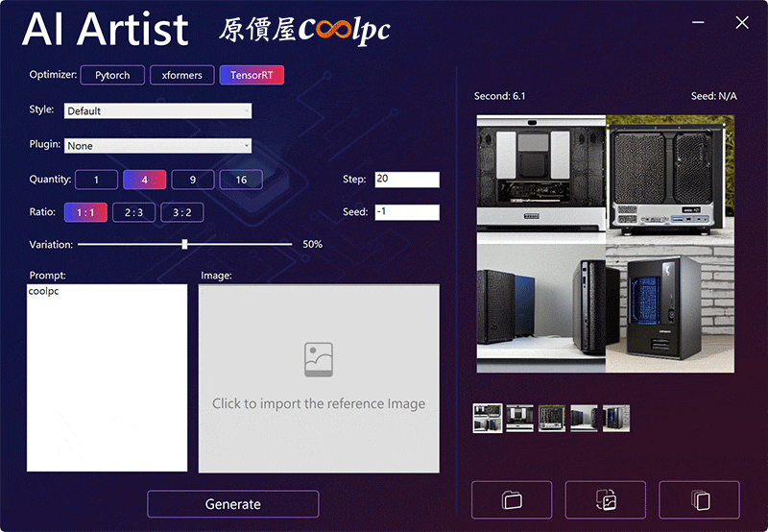The width and height of the screenshot is (768, 532).
Task: Set Quantity to 16
Action: [241, 180]
